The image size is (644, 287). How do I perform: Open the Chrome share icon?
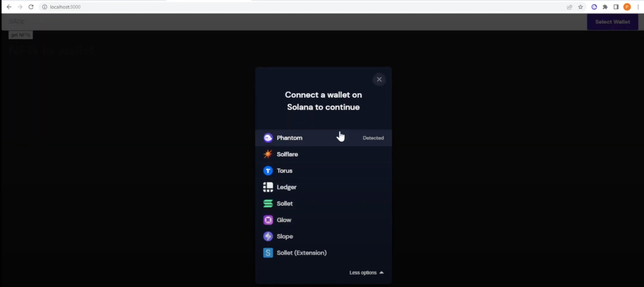coord(569,7)
